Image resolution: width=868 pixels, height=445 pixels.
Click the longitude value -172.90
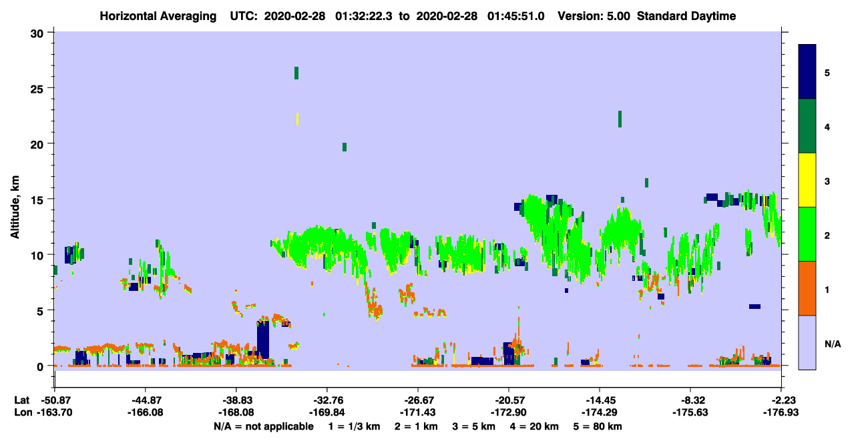click(x=509, y=412)
